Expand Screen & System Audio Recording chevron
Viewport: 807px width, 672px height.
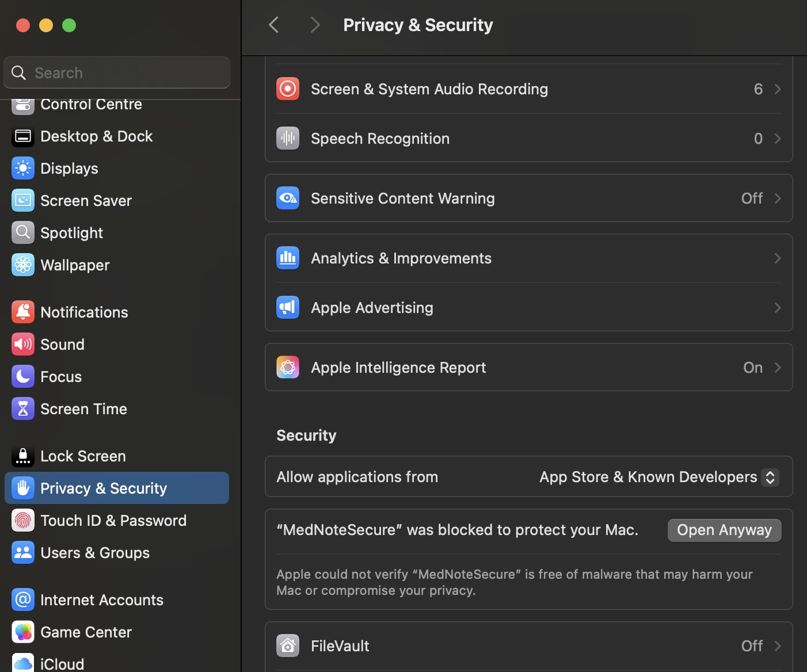778,89
